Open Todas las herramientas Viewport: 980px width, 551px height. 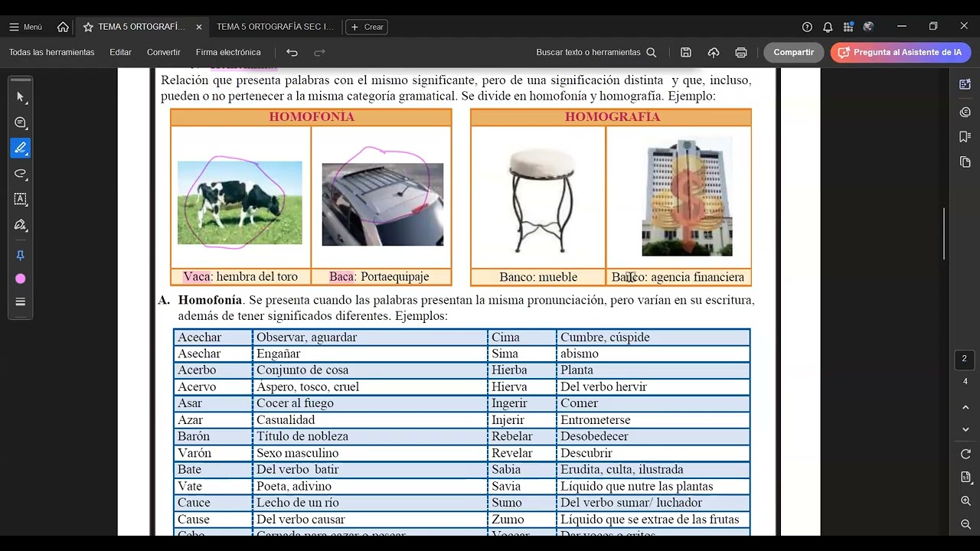tap(51, 52)
